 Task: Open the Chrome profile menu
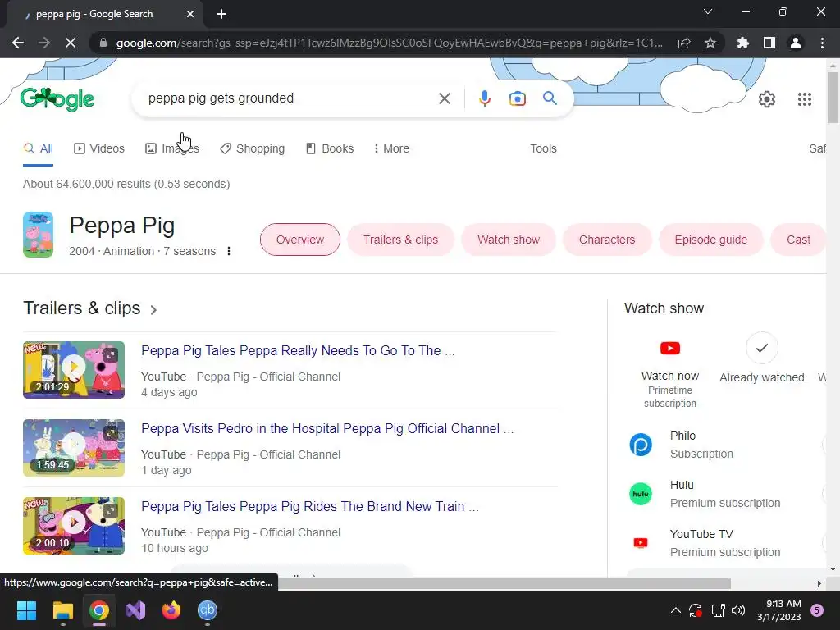click(796, 43)
